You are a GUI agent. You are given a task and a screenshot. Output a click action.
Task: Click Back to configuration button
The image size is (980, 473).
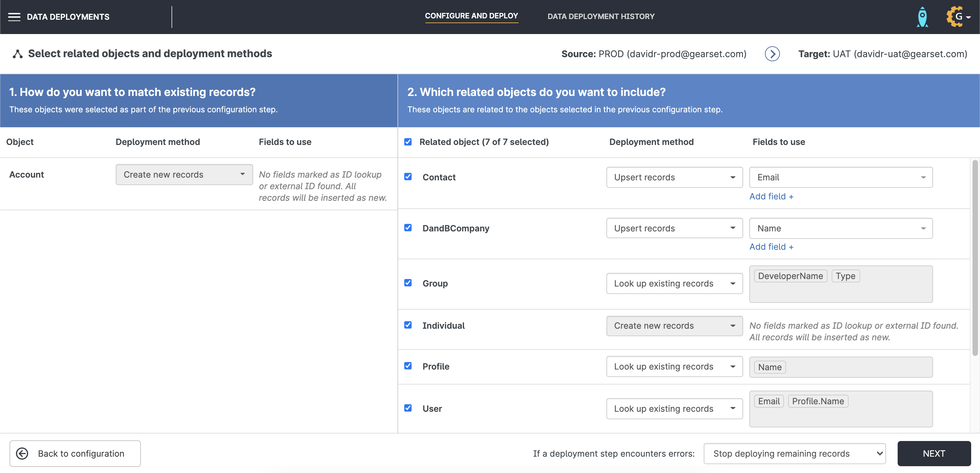pos(75,454)
